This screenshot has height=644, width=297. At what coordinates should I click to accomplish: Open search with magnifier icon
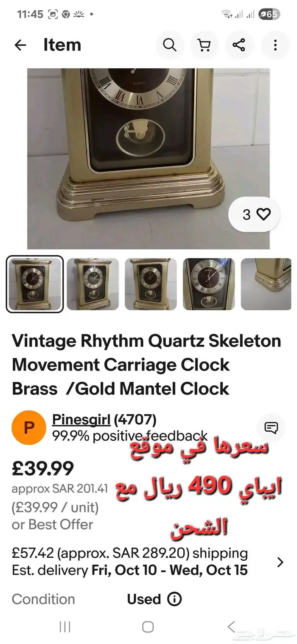[170, 45]
